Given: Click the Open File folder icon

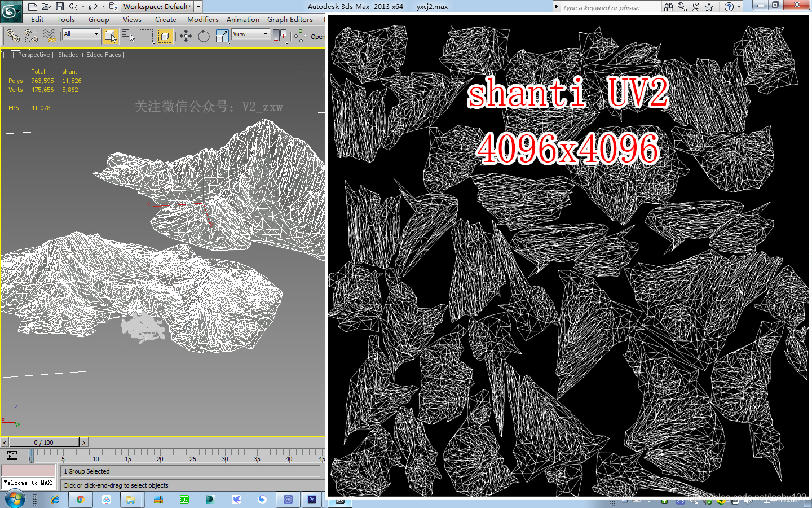Looking at the screenshot, I should (x=46, y=7).
